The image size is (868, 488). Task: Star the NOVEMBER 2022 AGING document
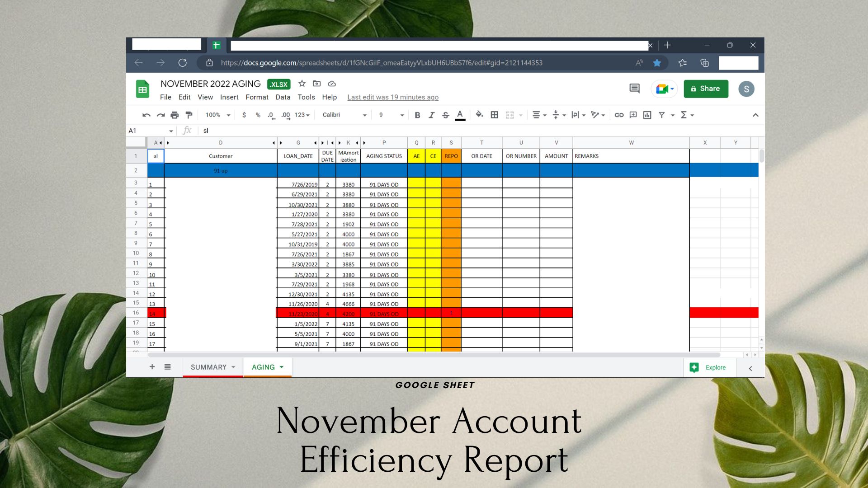(x=302, y=84)
